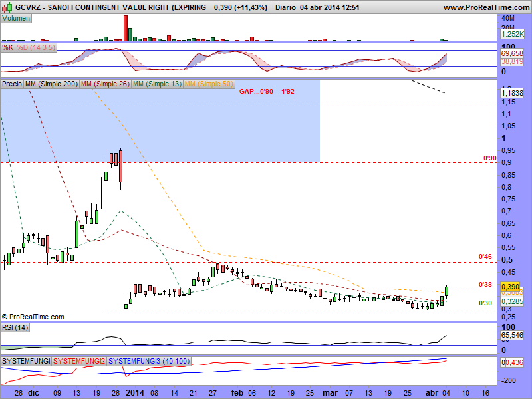Select the Volumen panel label
This screenshot has width=532, height=399.
[x=16, y=19]
